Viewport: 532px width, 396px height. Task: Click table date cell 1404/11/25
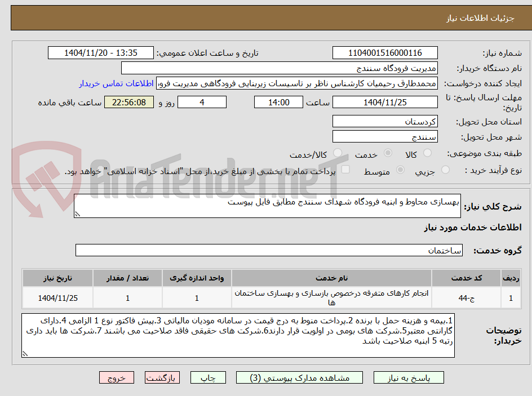57,297
